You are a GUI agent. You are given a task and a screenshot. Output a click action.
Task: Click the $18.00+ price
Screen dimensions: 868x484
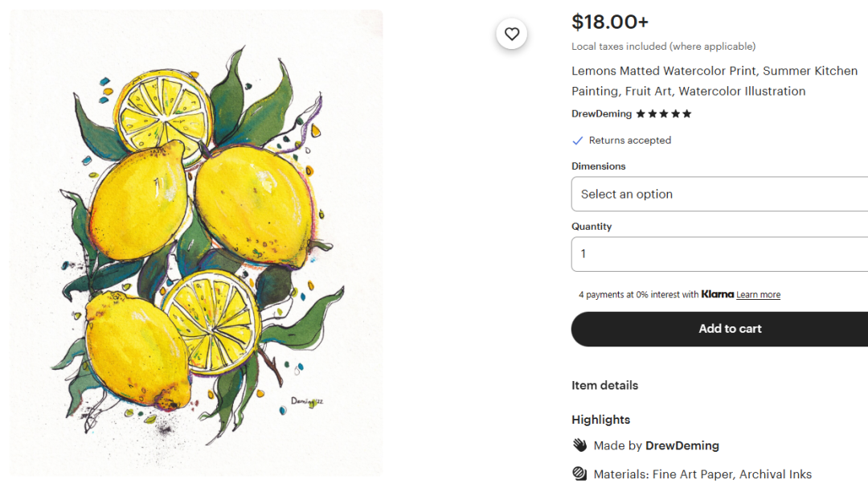(x=609, y=22)
